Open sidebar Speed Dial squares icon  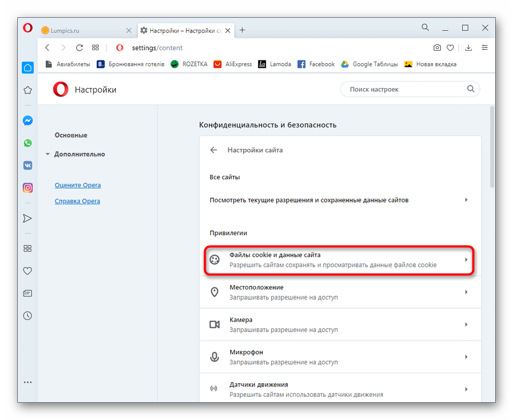28,248
